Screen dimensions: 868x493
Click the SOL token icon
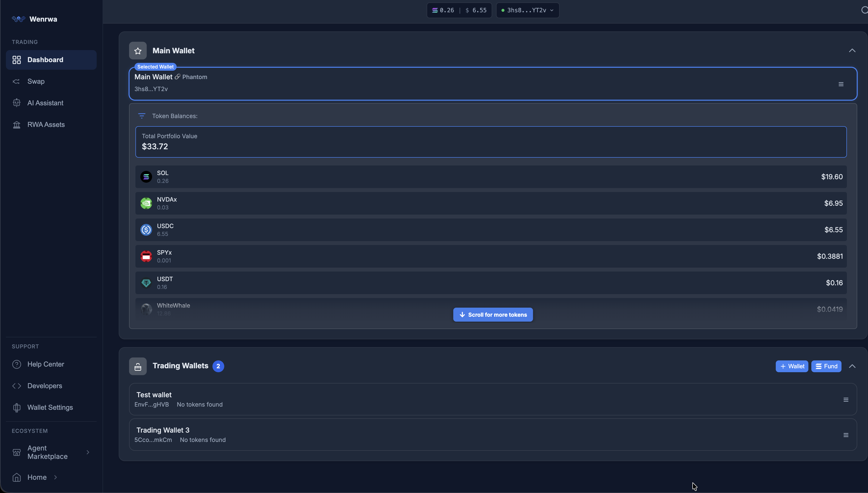pos(146,177)
